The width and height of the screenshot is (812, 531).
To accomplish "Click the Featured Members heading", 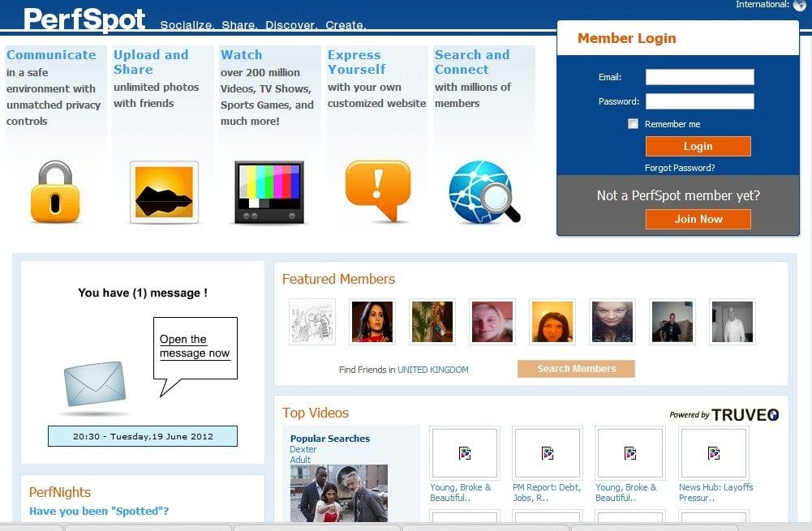I will coord(339,279).
